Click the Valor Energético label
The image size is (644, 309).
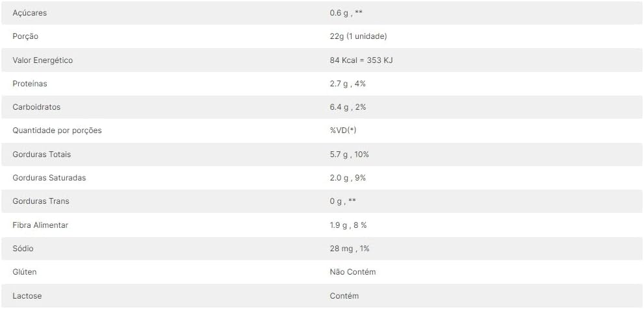pos(43,60)
